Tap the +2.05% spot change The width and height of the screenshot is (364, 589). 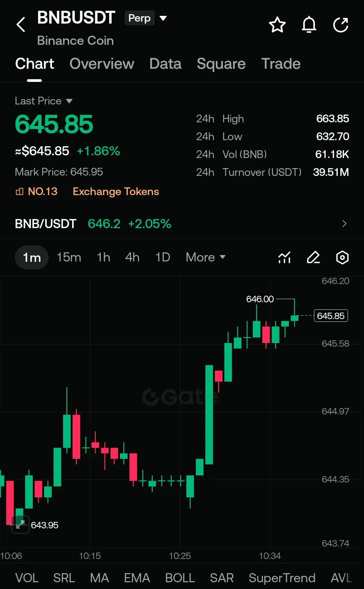(150, 224)
